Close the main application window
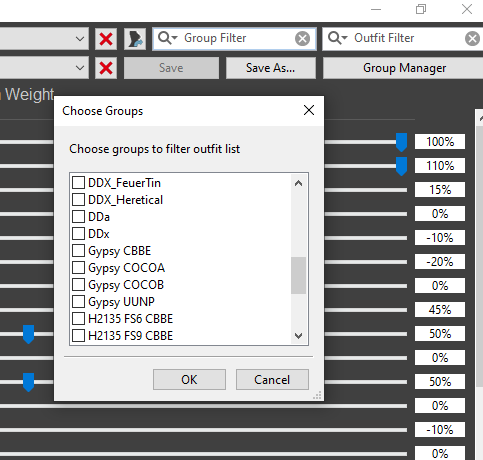 pos(467,9)
